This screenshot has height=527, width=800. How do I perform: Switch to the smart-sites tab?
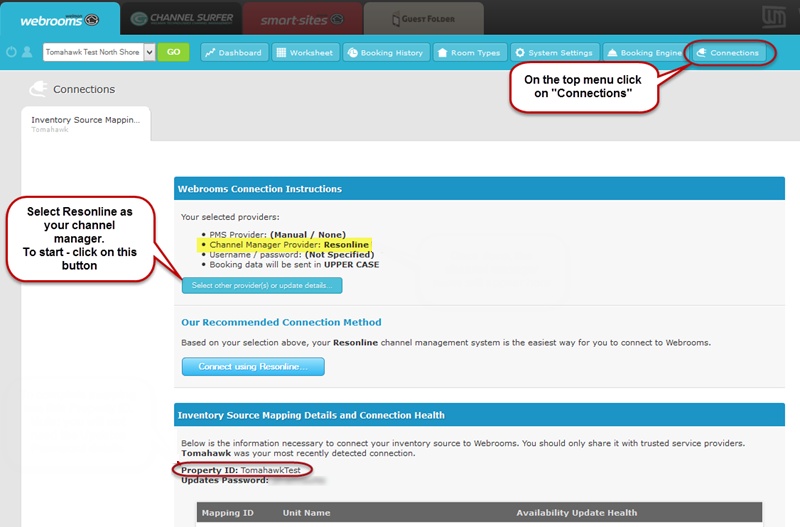pyautogui.click(x=303, y=19)
